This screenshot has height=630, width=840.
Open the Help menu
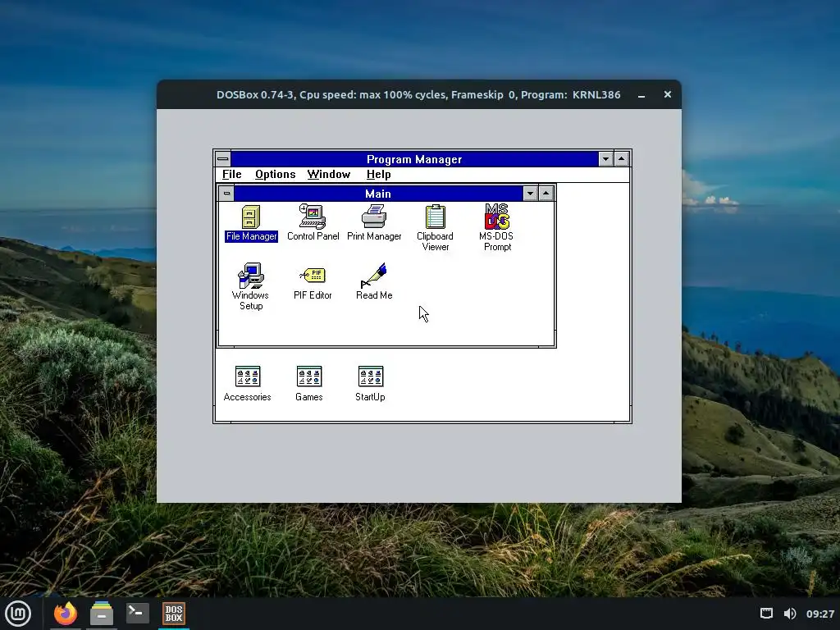coord(378,175)
